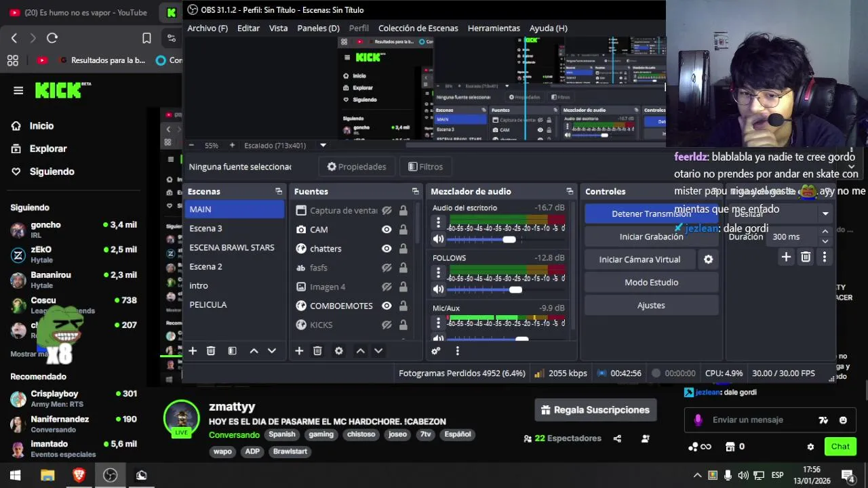Show Imagen 4 source
Viewport: 868px width, 488px height.
pyautogui.click(x=387, y=287)
